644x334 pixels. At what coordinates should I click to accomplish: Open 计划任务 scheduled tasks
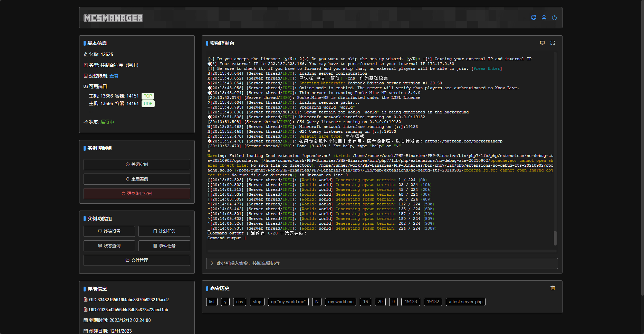[164, 231]
